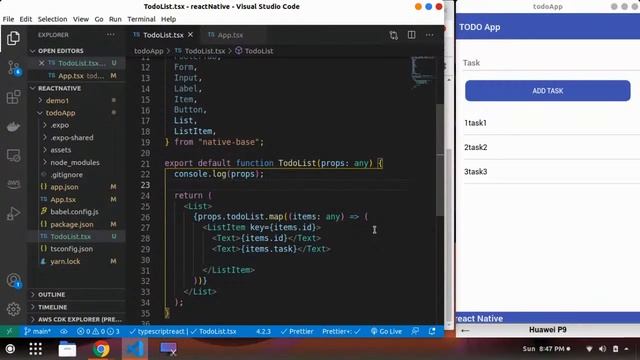Click the back arrow in emulator bar
The image size is (640, 360).
[465, 330]
